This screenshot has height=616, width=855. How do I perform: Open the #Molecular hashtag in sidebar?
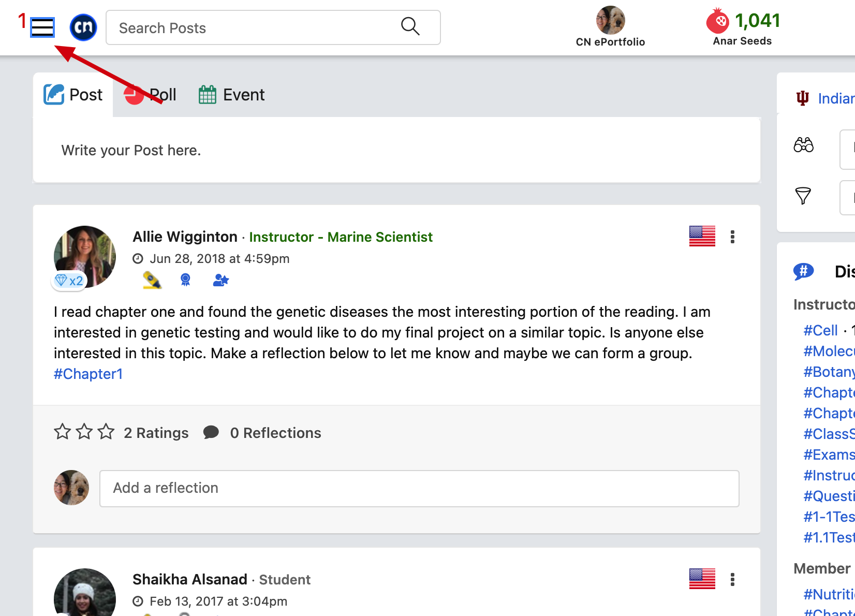(x=829, y=351)
